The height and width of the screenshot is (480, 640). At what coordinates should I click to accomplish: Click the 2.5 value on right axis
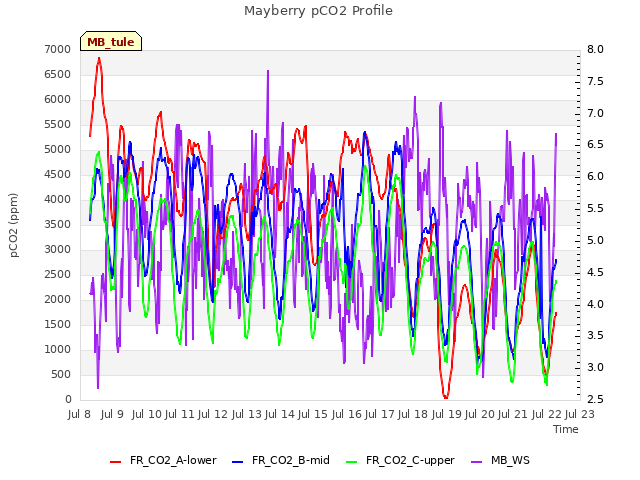click(595, 400)
